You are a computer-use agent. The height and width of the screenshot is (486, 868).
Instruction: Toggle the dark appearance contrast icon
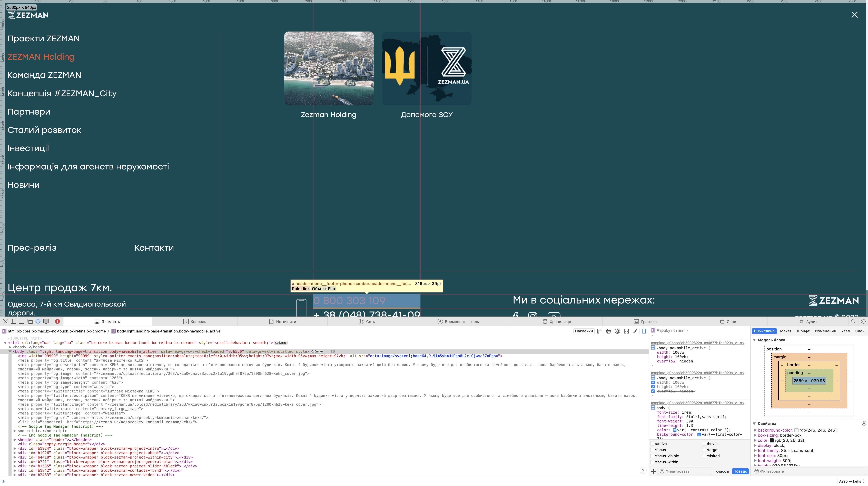click(x=617, y=331)
